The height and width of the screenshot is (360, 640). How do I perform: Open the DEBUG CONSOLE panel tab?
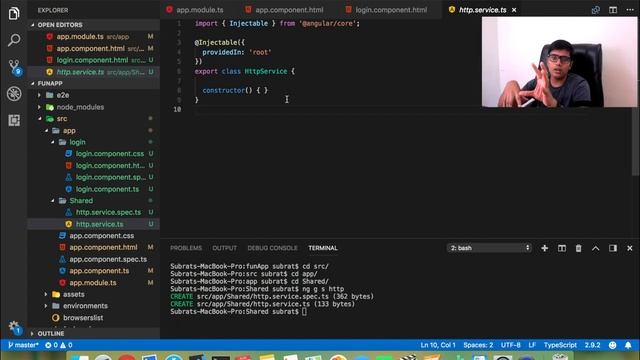point(273,248)
